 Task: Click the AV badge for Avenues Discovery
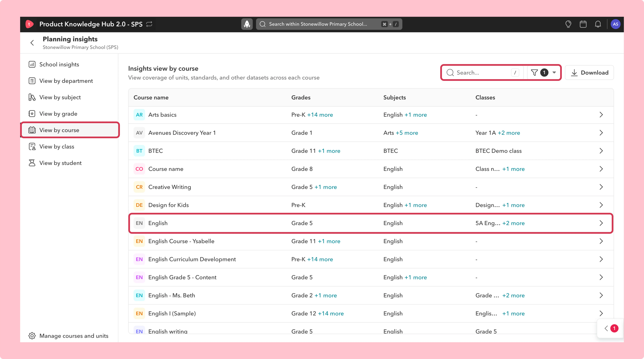pyautogui.click(x=139, y=133)
